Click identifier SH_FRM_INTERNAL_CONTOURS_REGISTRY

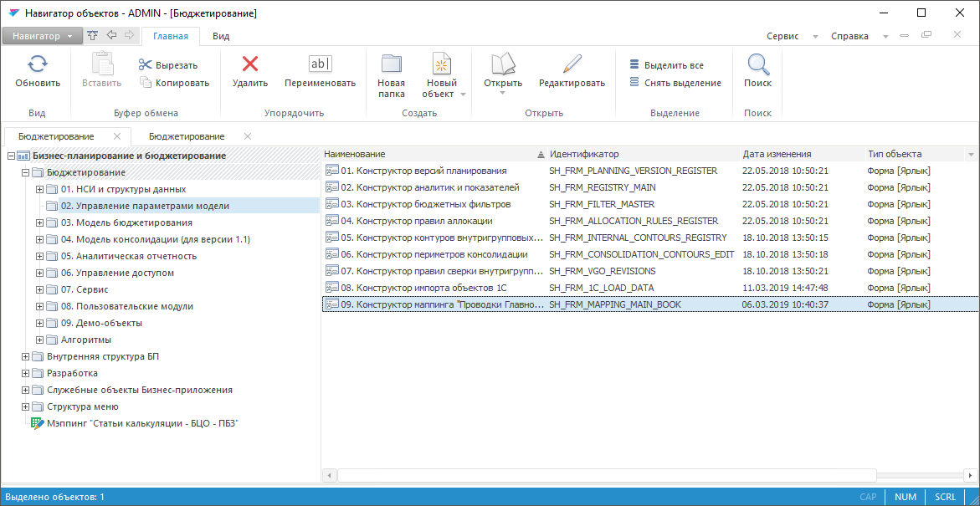click(x=638, y=238)
